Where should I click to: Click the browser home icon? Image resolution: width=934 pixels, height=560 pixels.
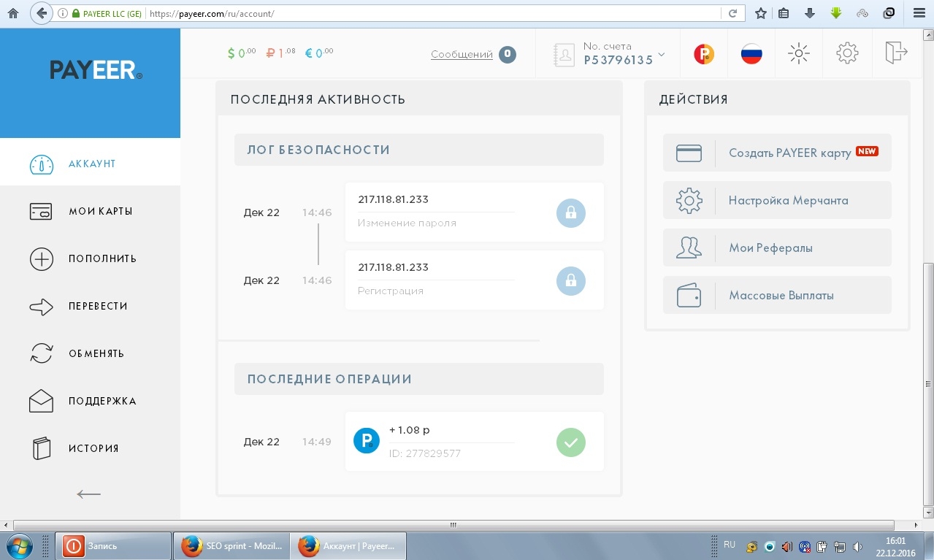(x=12, y=13)
